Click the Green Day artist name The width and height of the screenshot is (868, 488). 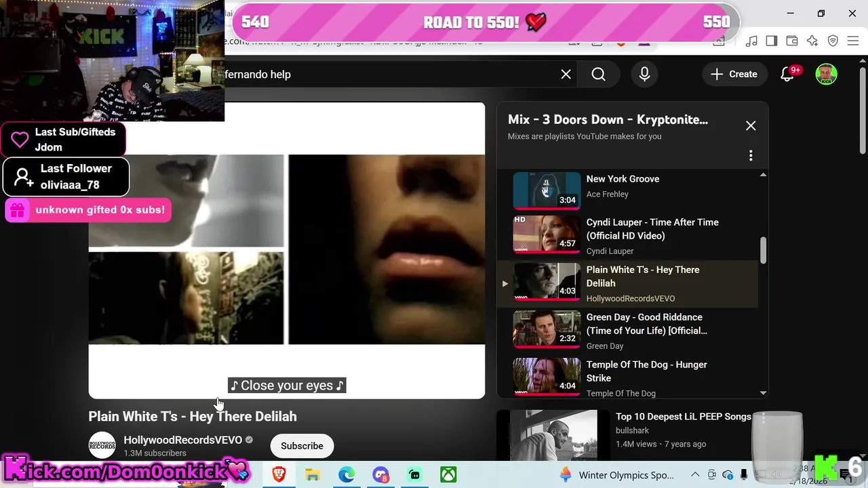pos(605,346)
